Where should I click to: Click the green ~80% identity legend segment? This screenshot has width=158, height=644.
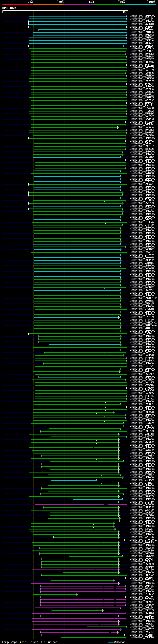click(110, 4)
